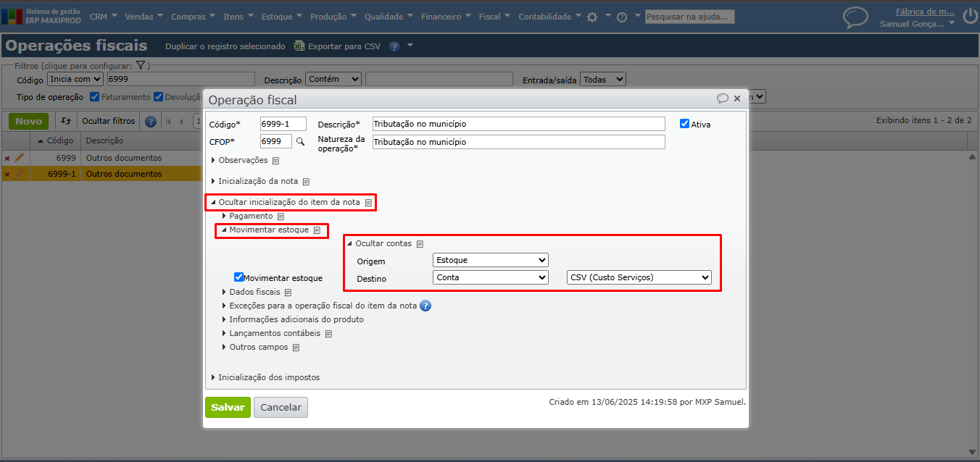
Task: Click the note icon beside Observações
Action: pos(275,161)
